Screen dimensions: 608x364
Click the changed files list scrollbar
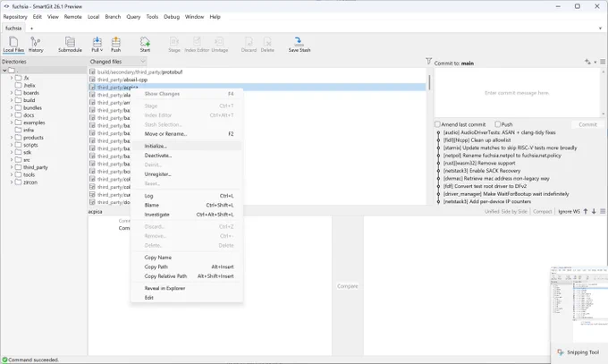coord(429,82)
